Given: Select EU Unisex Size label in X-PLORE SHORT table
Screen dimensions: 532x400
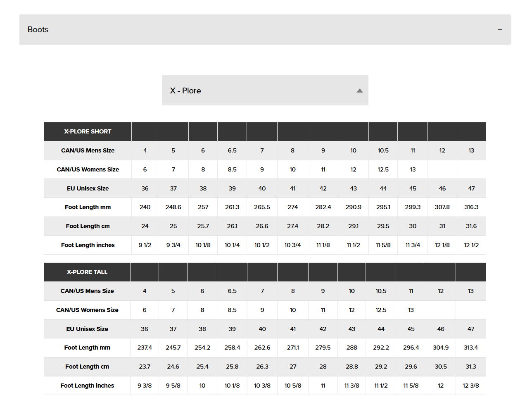Looking at the screenshot, I should pyautogui.click(x=88, y=188).
